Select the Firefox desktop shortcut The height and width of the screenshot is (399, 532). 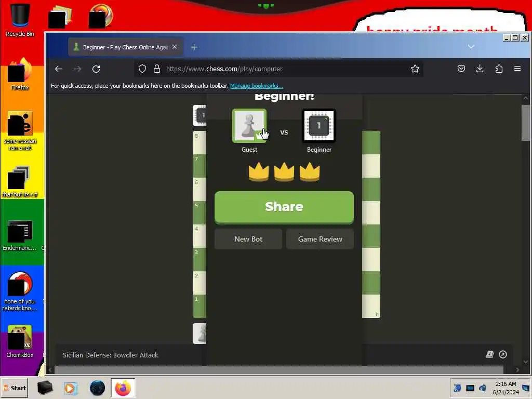20,74
